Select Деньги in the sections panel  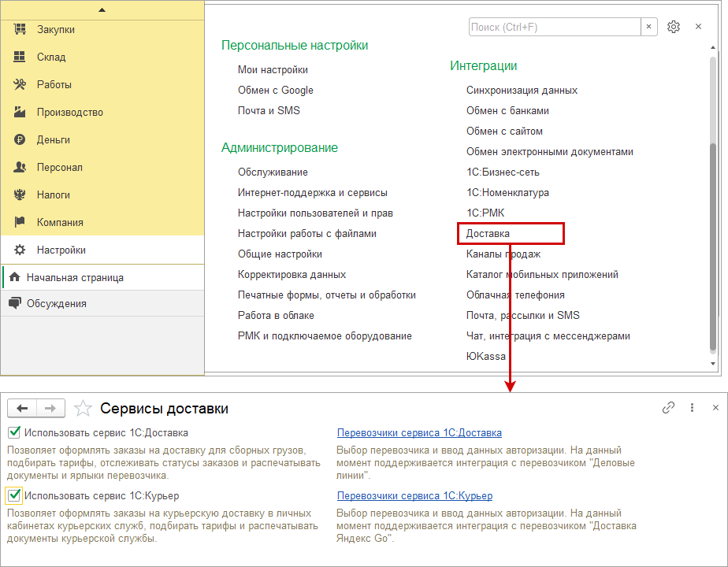coord(54,139)
